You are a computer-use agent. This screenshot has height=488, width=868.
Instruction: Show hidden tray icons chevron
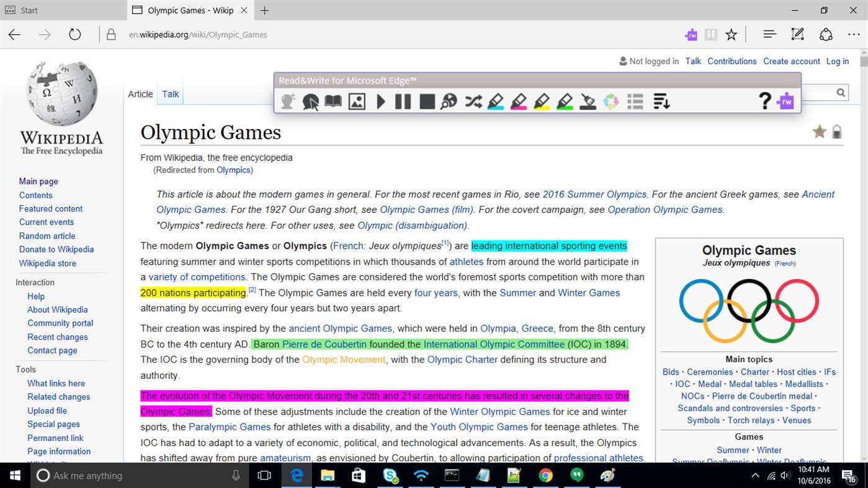(755, 476)
